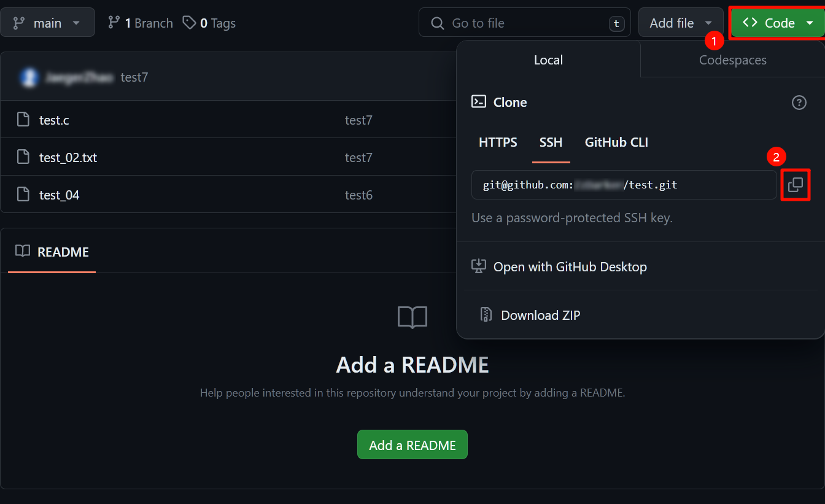Open the test.c file
The height and width of the screenshot is (504, 825).
click(54, 120)
